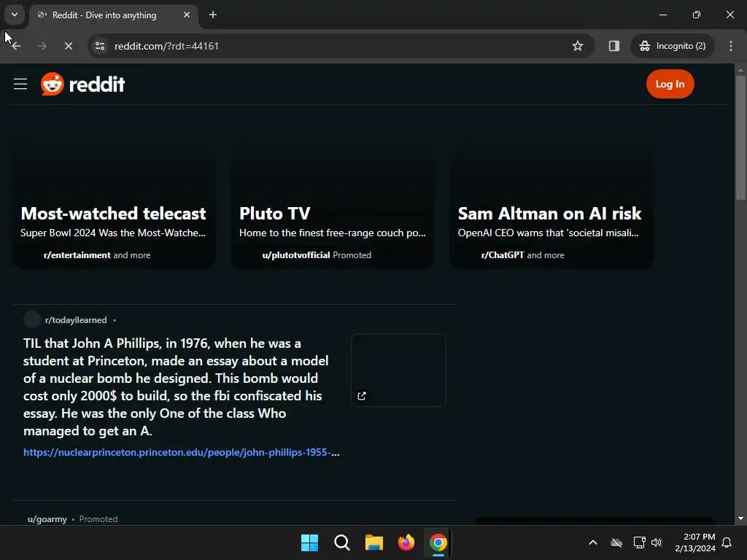Click the u/goarmy promoted user link

pyautogui.click(x=47, y=519)
